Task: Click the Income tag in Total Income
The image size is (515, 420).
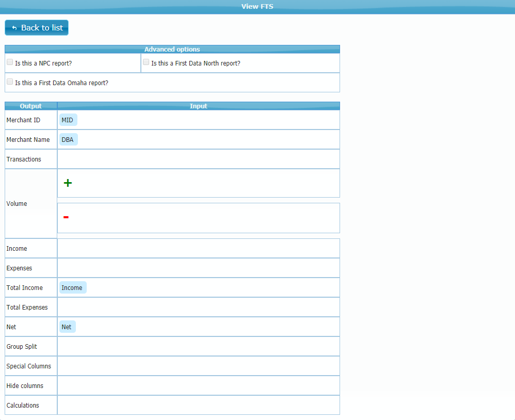Action: (x=72, y=288)
